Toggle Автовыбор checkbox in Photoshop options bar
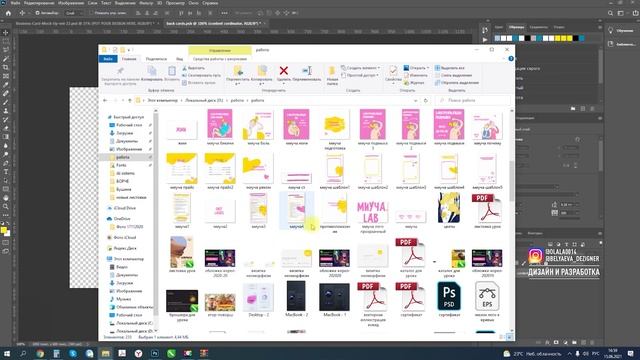This screenshot has height=360, width=640. [x=37, y=13]
